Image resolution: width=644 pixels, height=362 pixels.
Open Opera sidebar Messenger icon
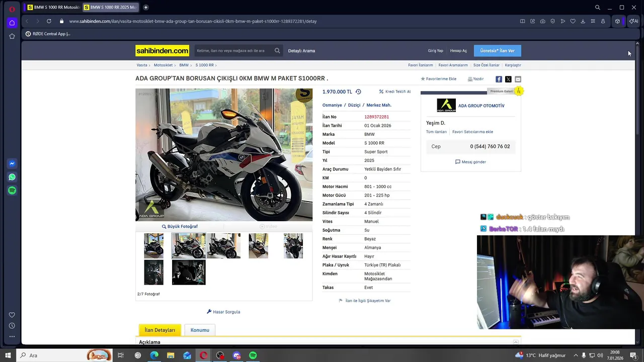pyautogui.click(x=12, y=163)
